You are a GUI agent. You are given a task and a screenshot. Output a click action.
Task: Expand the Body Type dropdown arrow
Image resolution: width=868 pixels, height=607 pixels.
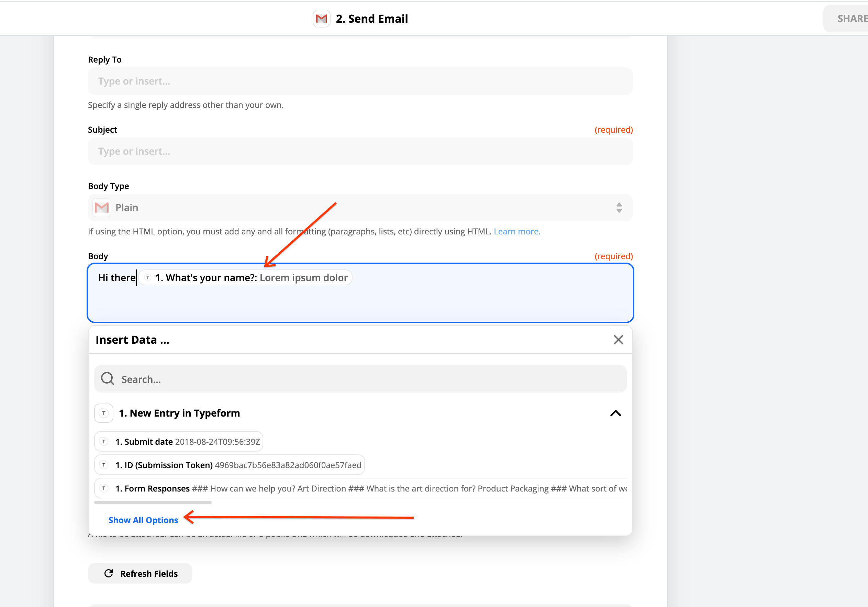619,207
